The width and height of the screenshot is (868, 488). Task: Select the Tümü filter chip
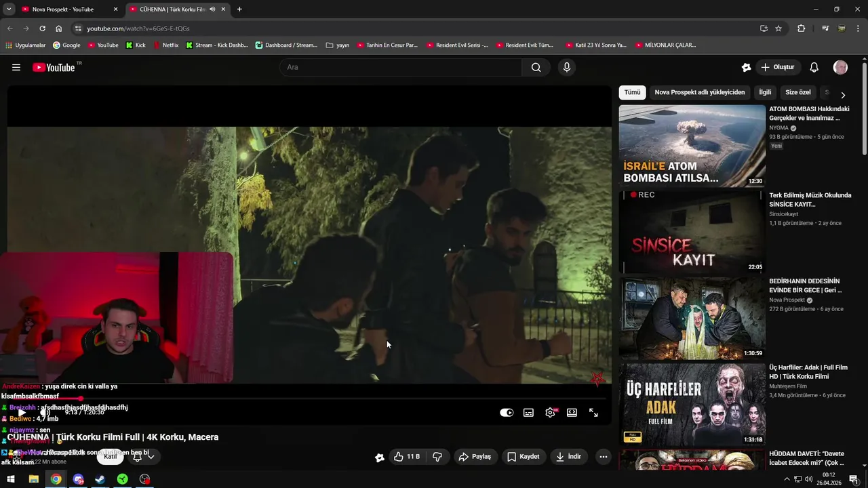pyautogui.click(x=632, y=92)
